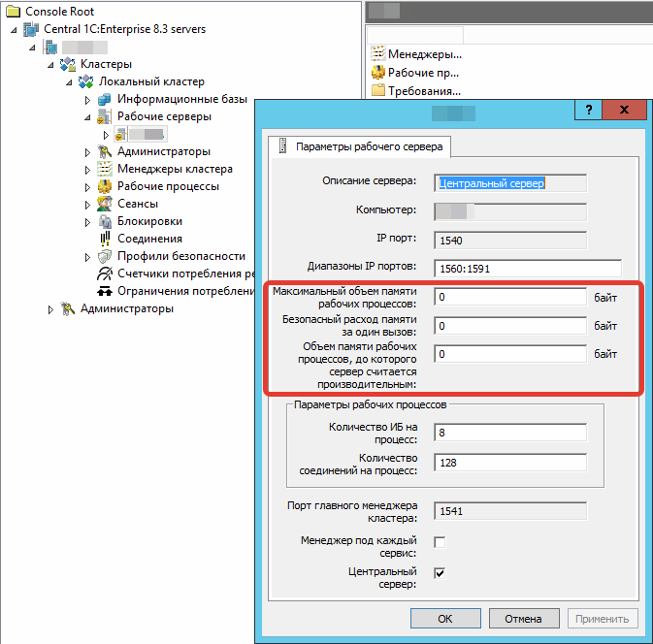Collapse the Central 1C:Enterprise 8.3 servers node

pyautogui.click(x=14, y=30)
